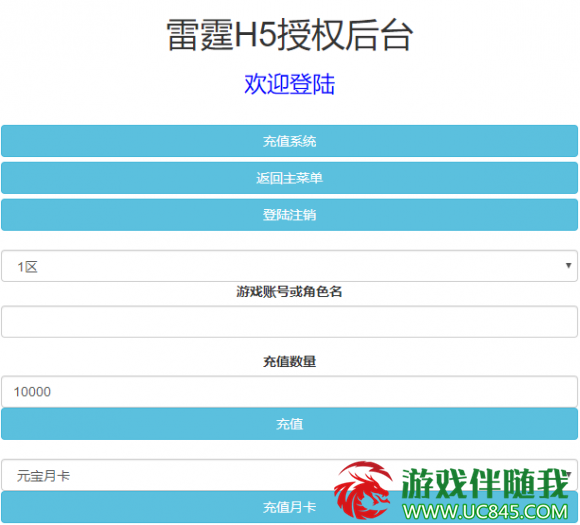Click the 游戏账号或角色名 label
580x525 pixels.
pos(290,292)
